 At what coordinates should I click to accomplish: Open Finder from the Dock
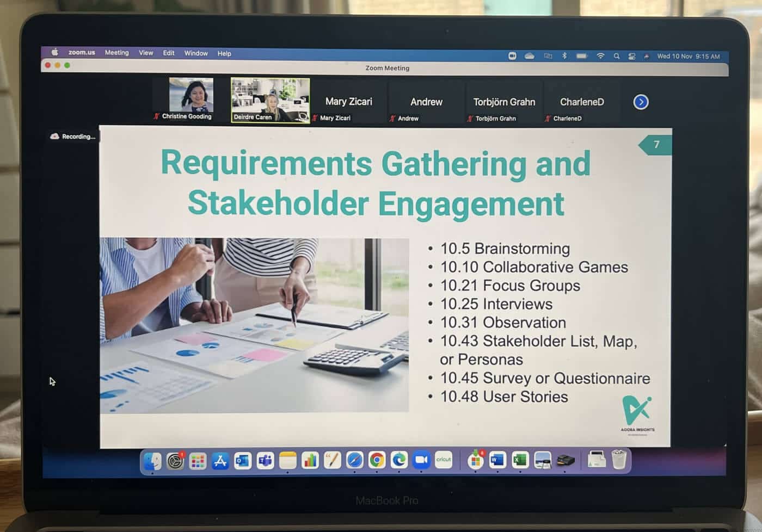pyautogui.click(x=152, y=461)
